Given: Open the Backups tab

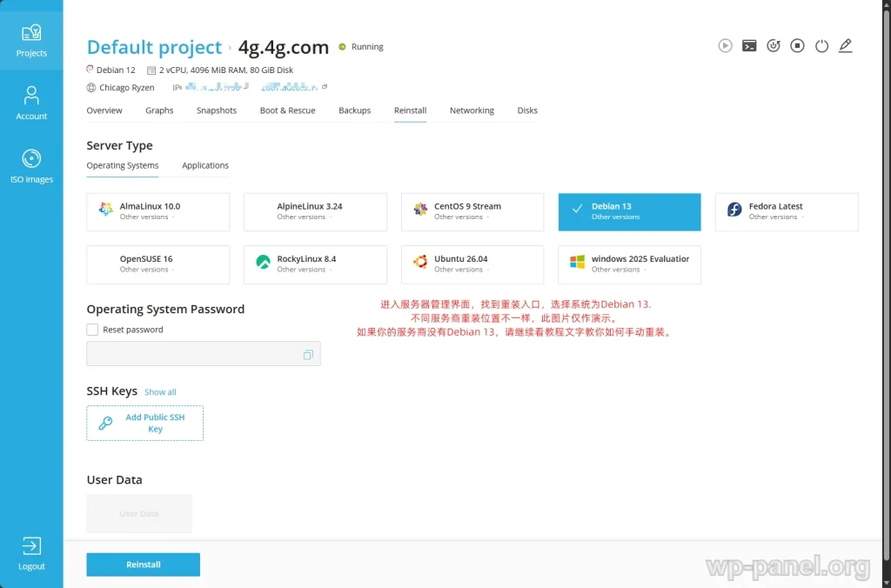Looking at the screenshot, I should pos(355,110).
